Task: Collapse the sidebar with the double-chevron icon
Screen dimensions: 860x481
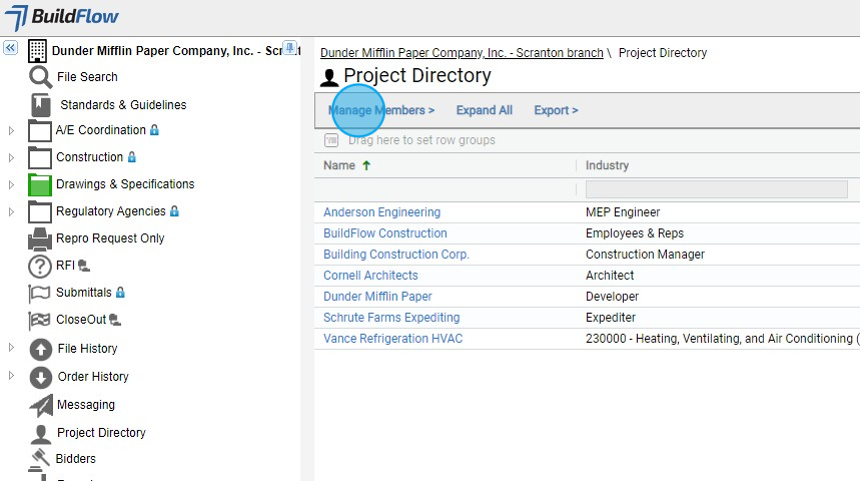Action: (x=10, y=48)
